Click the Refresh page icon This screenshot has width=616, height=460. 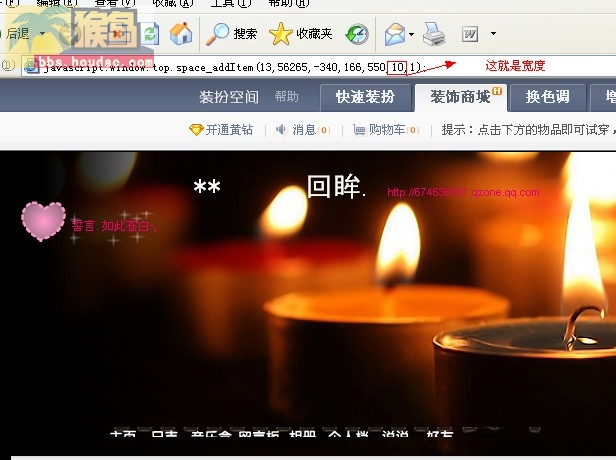150,34
